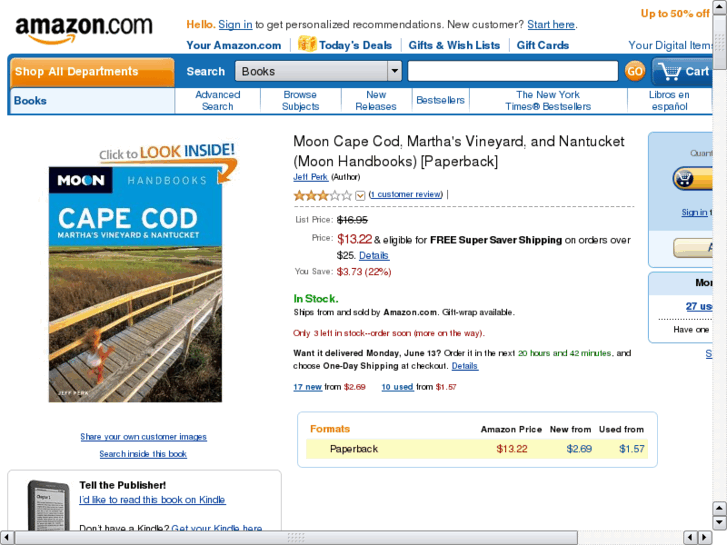The image size is (727, 545).
Task: Click the Today's Deals gift icon
Action: pyautogui.click(x=306, y=44)
